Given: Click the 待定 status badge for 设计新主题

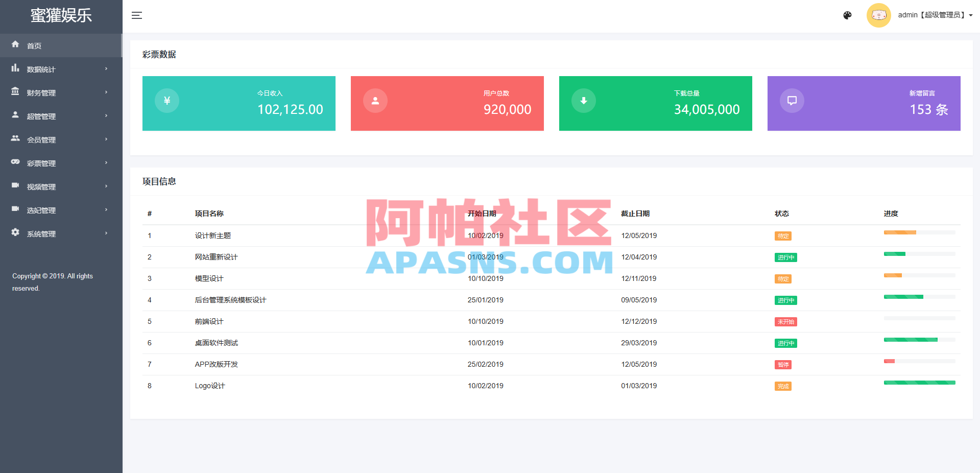Looking at the screenshot, I should click(783, 236).
